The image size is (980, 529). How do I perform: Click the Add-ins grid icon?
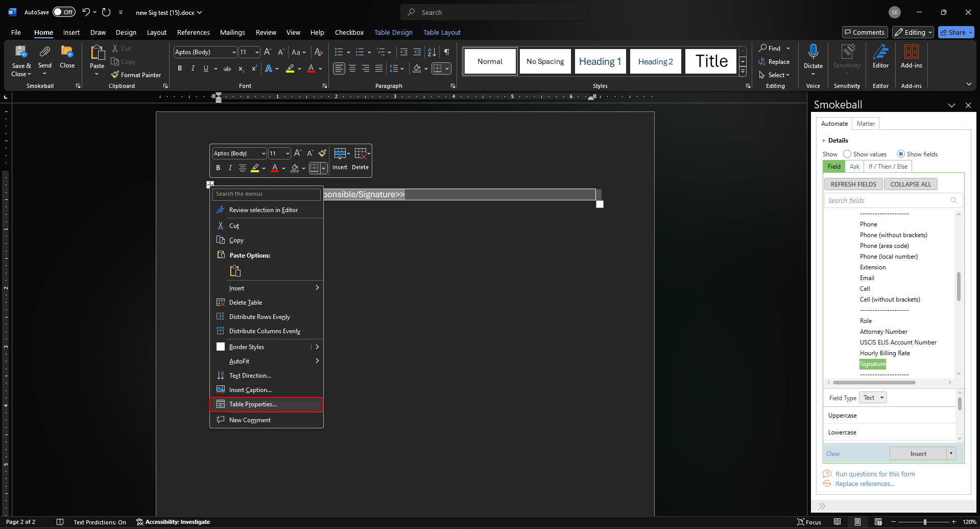click(x=911, y=52)
